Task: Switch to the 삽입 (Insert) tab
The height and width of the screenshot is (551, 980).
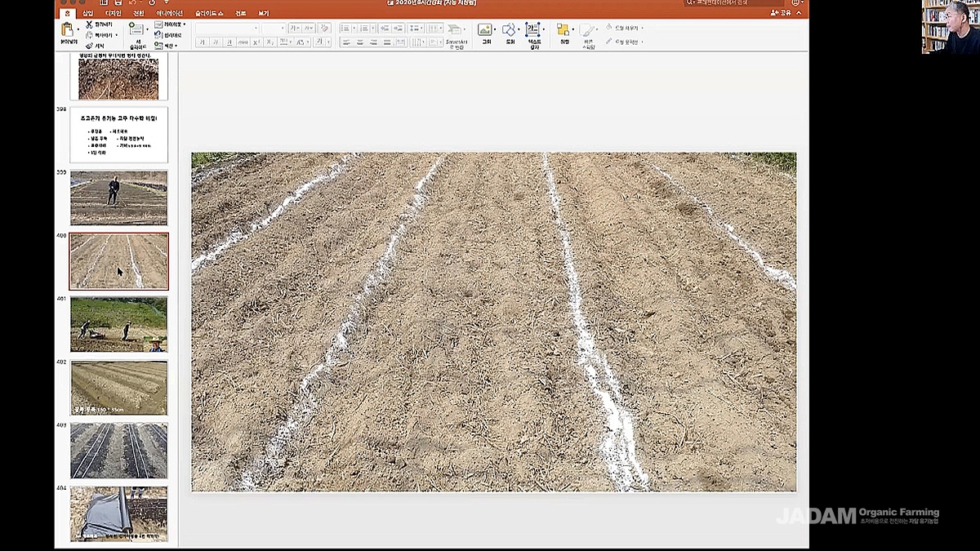Action: coord(88,13)
